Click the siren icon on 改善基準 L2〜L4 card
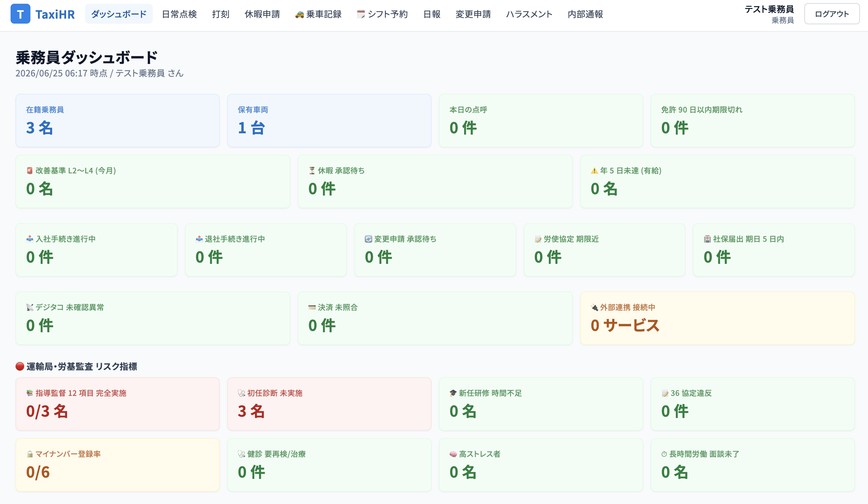 click(x=29, y=170)
